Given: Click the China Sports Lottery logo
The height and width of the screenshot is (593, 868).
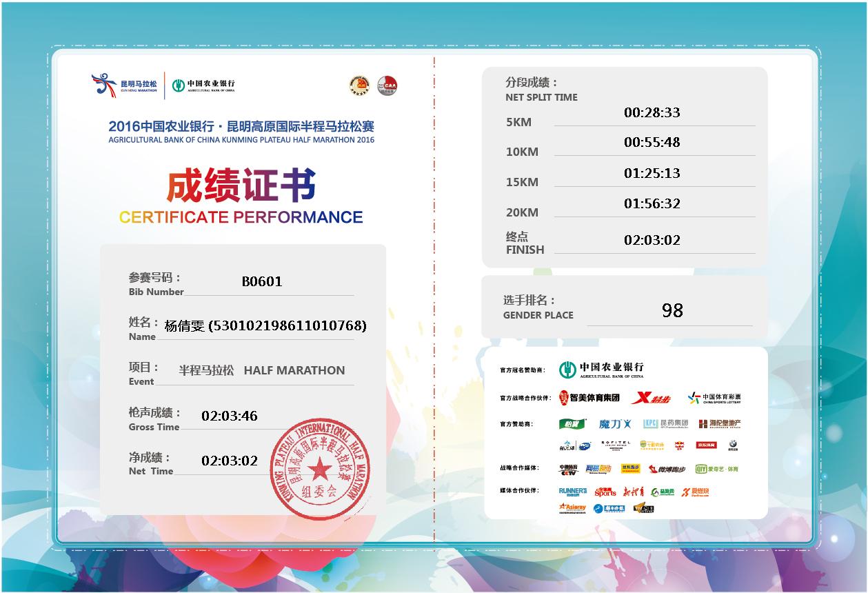Looking at the screenshot, I should (x=714, y=398).
